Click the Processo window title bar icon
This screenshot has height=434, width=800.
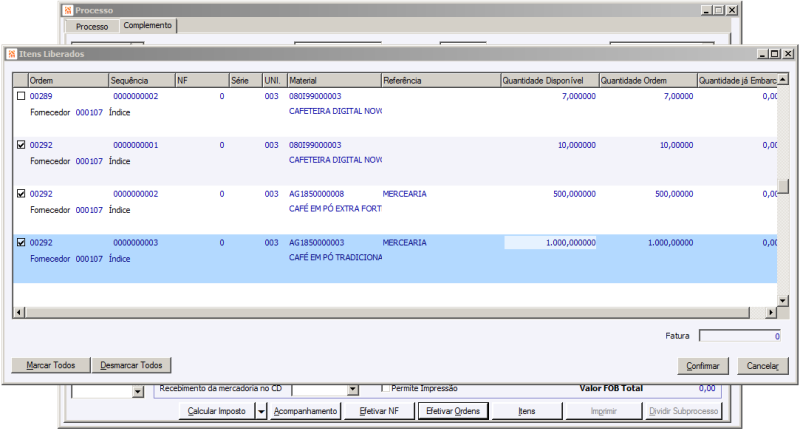[x=68, y=10]
